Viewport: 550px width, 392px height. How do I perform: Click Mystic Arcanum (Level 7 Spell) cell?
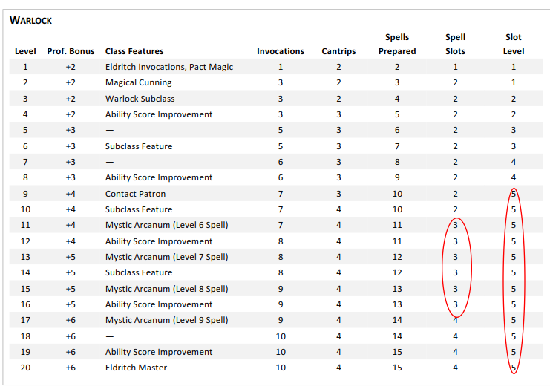pos(166,257)
